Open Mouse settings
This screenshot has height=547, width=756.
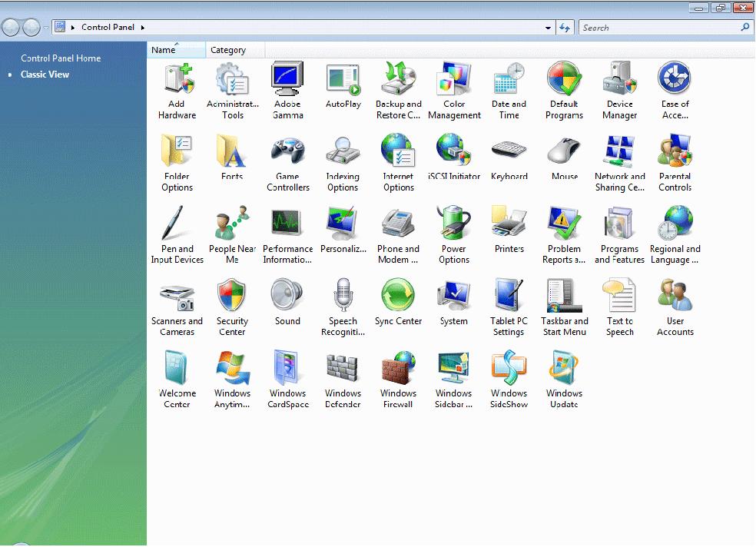tap(564, 157)
